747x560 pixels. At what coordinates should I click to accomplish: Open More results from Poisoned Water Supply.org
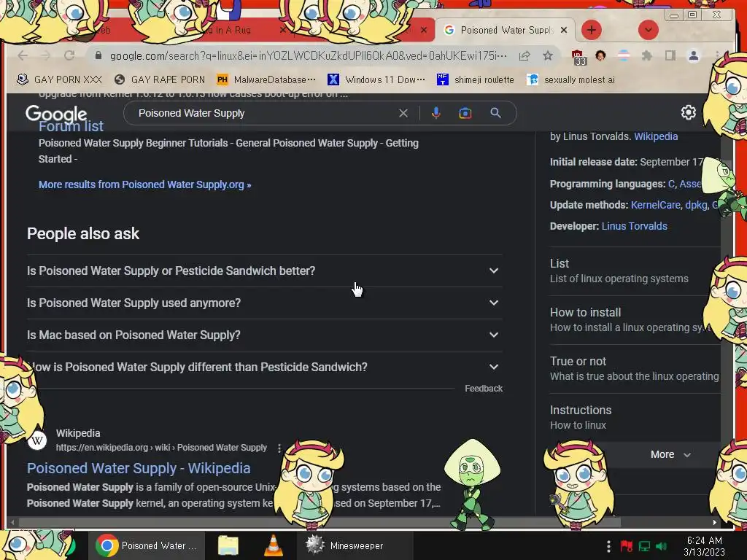(145, 184)
